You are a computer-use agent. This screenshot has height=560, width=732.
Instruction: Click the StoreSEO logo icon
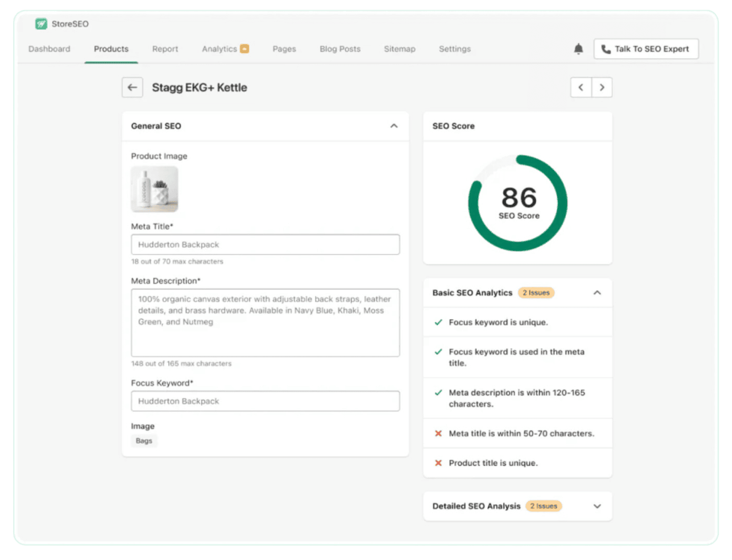pos(41,24)
